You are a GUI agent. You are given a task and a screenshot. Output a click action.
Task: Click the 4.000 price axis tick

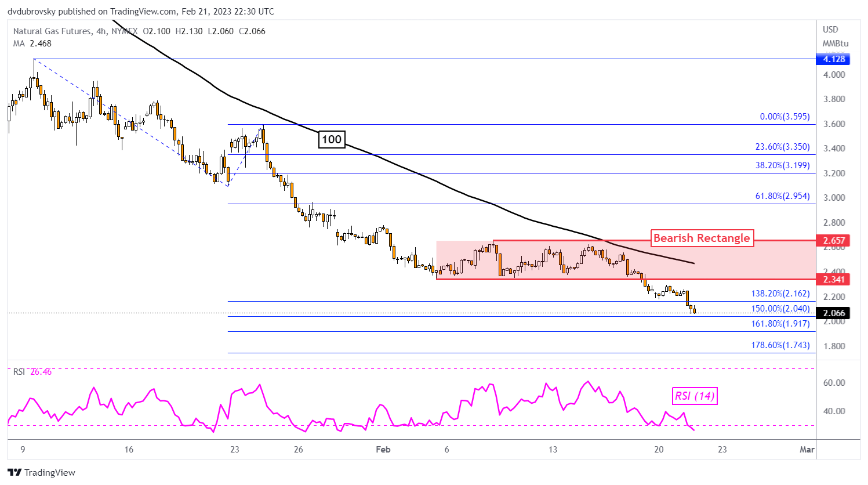click(x=834, y=75)
